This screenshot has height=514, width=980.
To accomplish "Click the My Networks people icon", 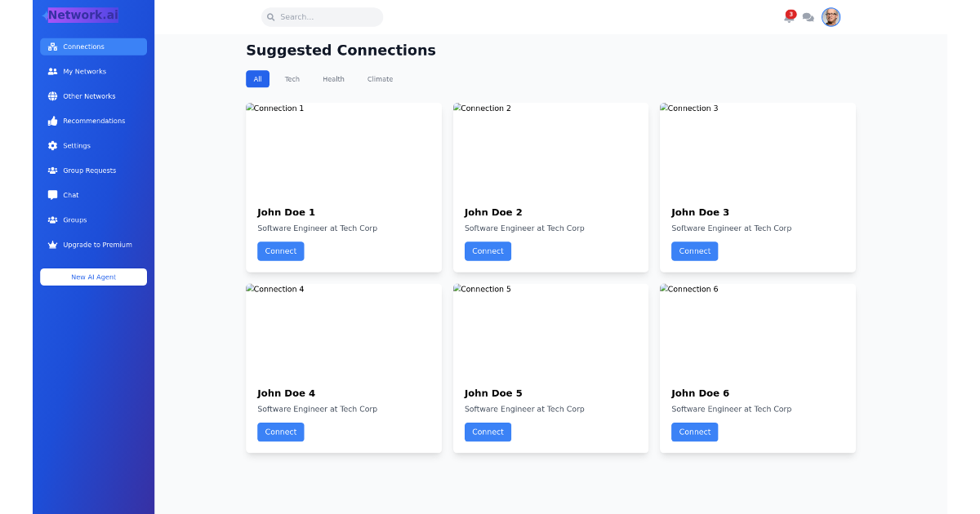I will [x=52, y=72].
